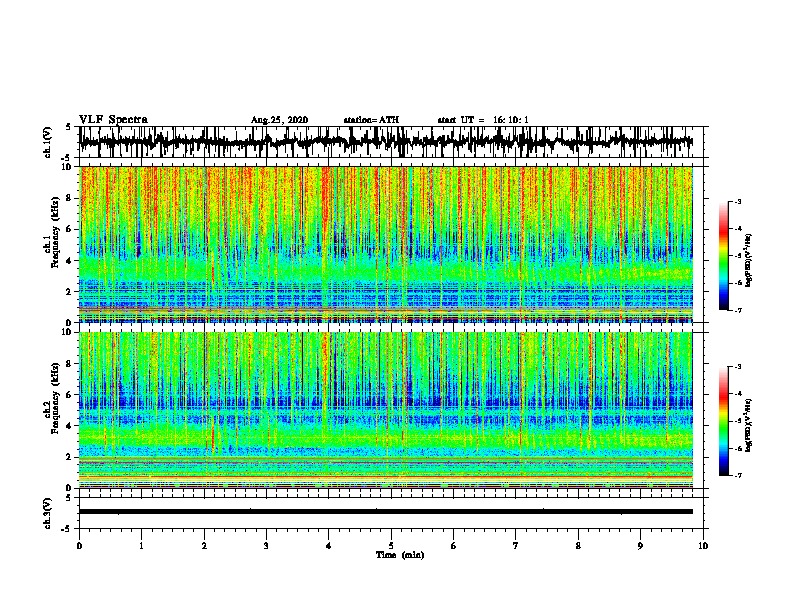
Task: Select the "start UT = 16:10:1" text
Action: 483,120
